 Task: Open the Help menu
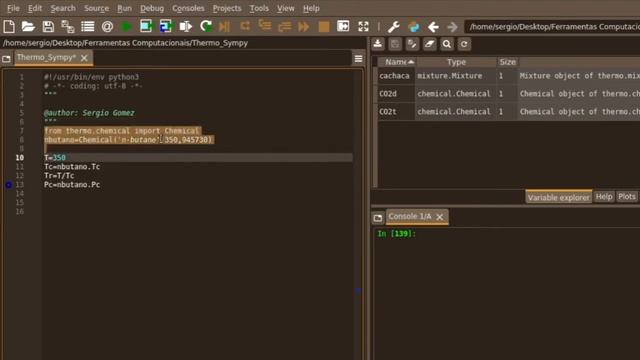click(x=311, y=9)
